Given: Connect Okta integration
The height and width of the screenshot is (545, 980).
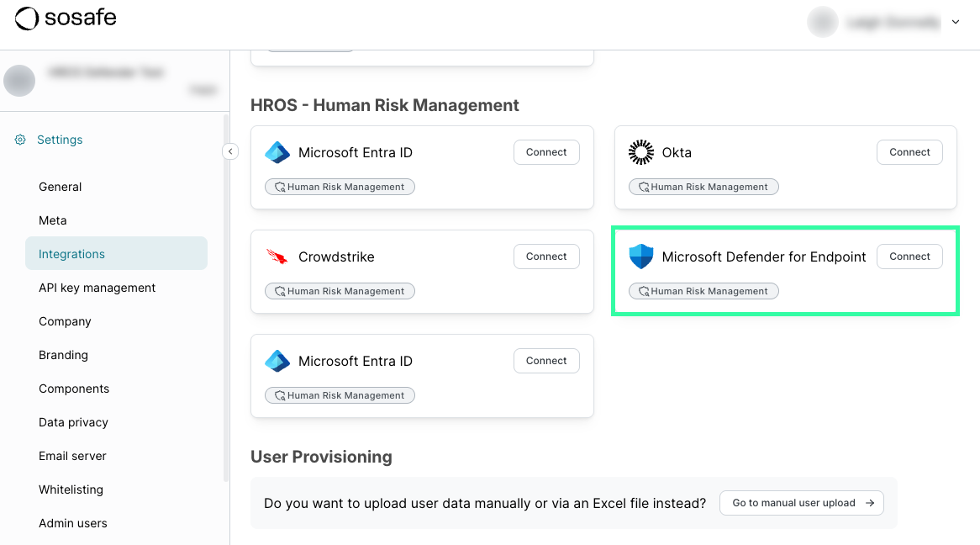Looking at the screenshot, I should click(909, 152).
